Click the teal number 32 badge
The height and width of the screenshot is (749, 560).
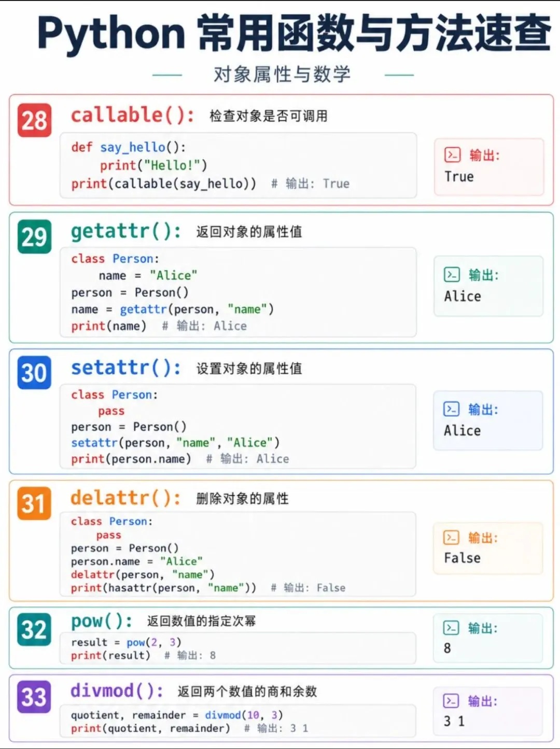pyautogui.click(x=34, y=629)
